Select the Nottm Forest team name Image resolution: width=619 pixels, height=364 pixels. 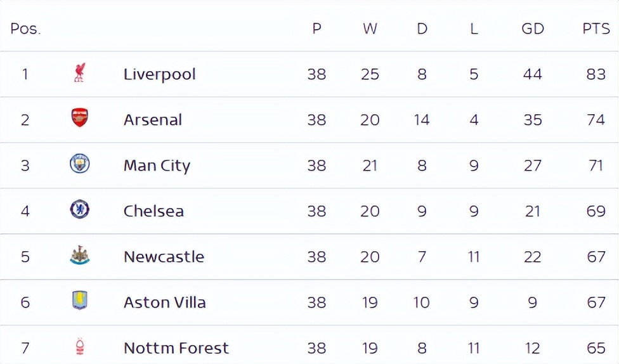(x=176, y=348)
